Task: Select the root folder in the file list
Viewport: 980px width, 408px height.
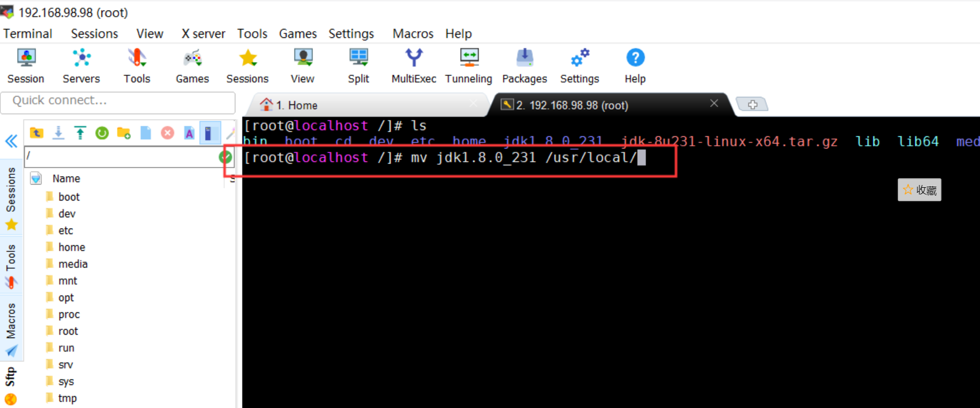Action: (68, 331)
